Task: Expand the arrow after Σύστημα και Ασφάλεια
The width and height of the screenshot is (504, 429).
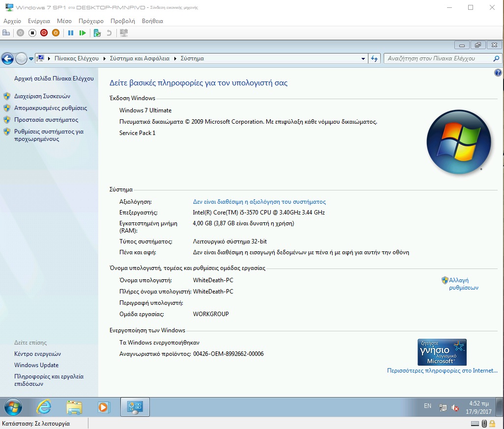Action: 175,58
